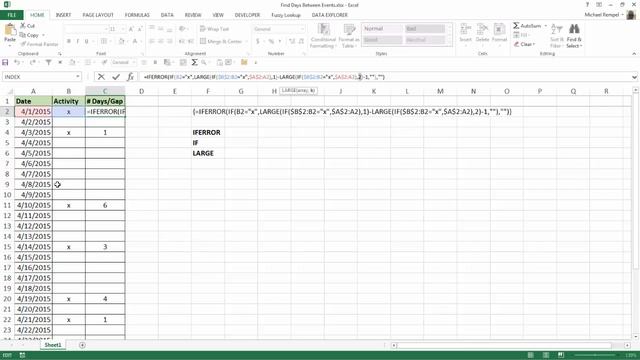Click the zoom slider in status bar
This screenshot has width=640, height=360.
click(x=595, y=355)
